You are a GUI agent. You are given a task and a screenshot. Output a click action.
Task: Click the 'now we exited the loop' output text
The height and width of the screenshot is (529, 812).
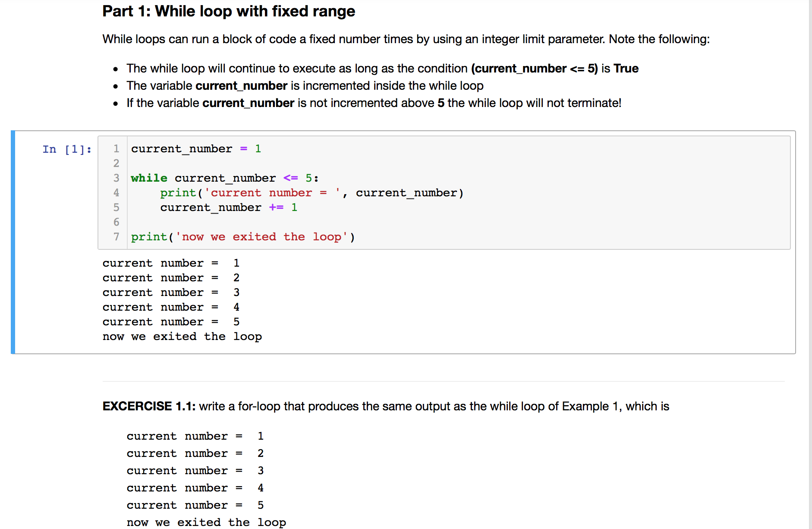(x=182, y=336)
